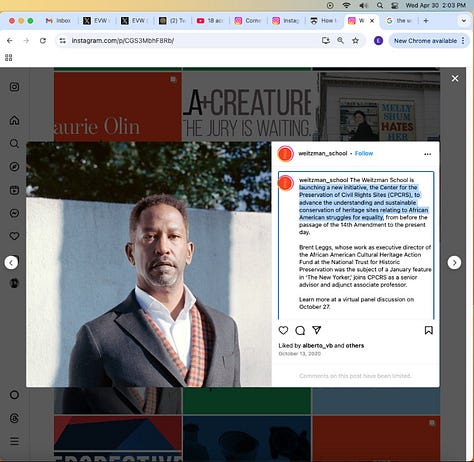The width and height of the screenshot is (474, 462).
Task: Expand tab search dropdown arrow
Action: (x=463, y=21)
